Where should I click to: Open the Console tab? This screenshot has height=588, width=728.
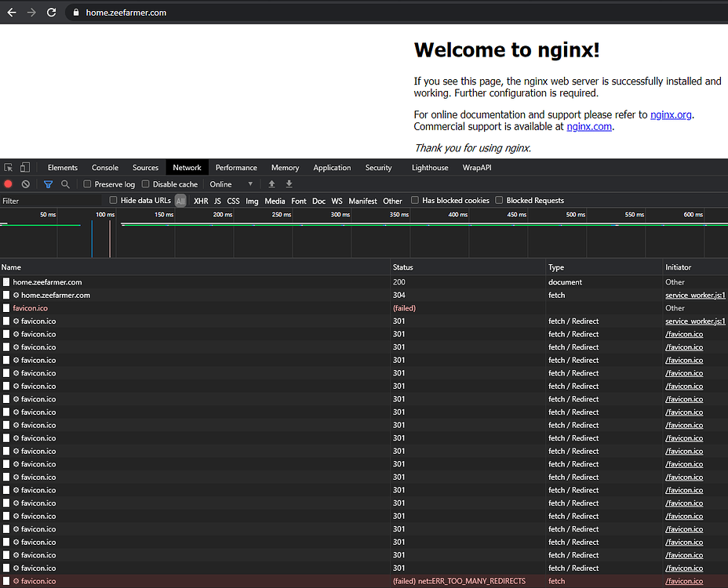105,168
